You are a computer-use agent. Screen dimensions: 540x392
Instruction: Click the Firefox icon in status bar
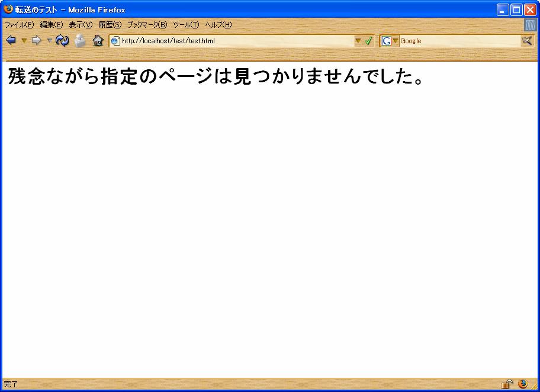click(x=522, y=384)
